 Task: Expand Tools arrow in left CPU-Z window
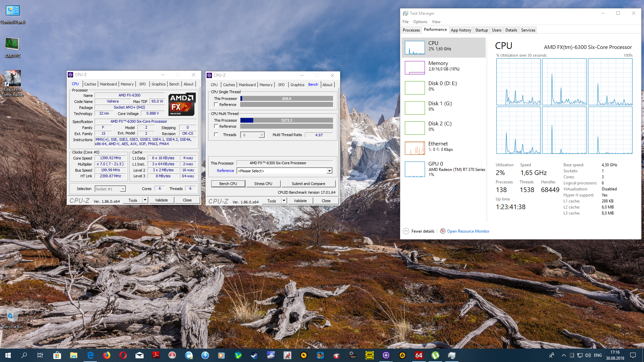tap(145, 200)
